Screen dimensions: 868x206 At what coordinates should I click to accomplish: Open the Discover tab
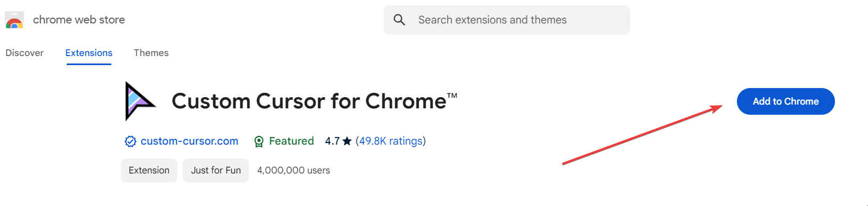25,53
